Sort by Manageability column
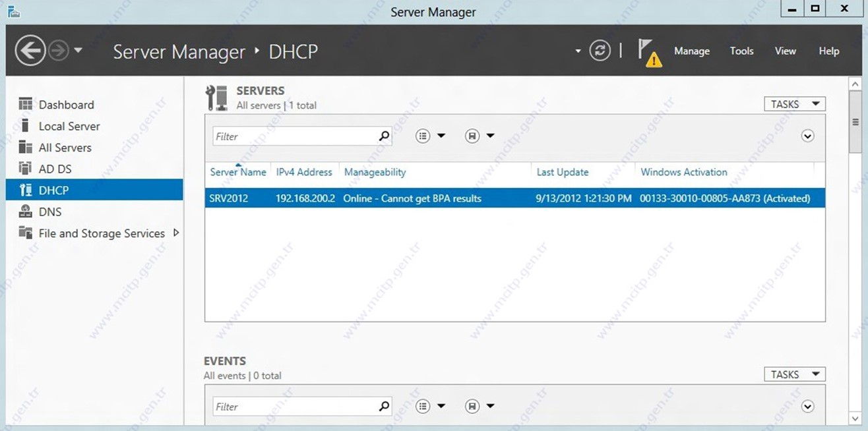Image resolution: width=868 pixels, height=431 pixels. pos(375,172)
